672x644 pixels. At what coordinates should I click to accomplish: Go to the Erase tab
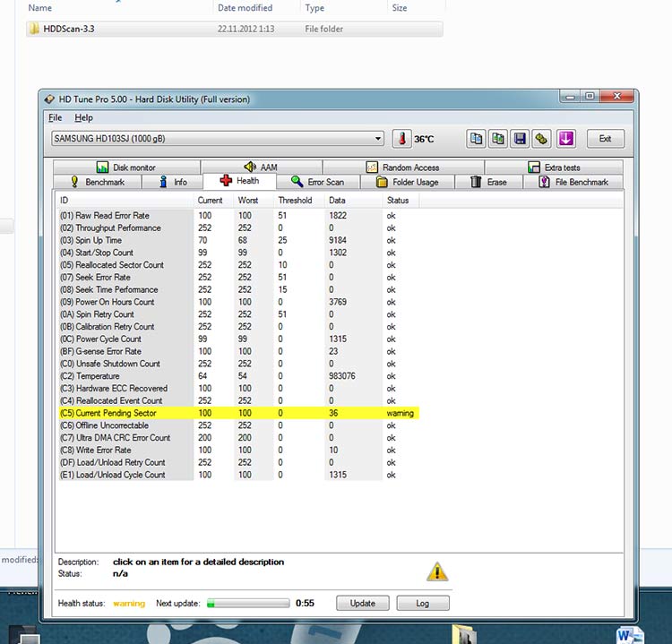coord(488,182)
